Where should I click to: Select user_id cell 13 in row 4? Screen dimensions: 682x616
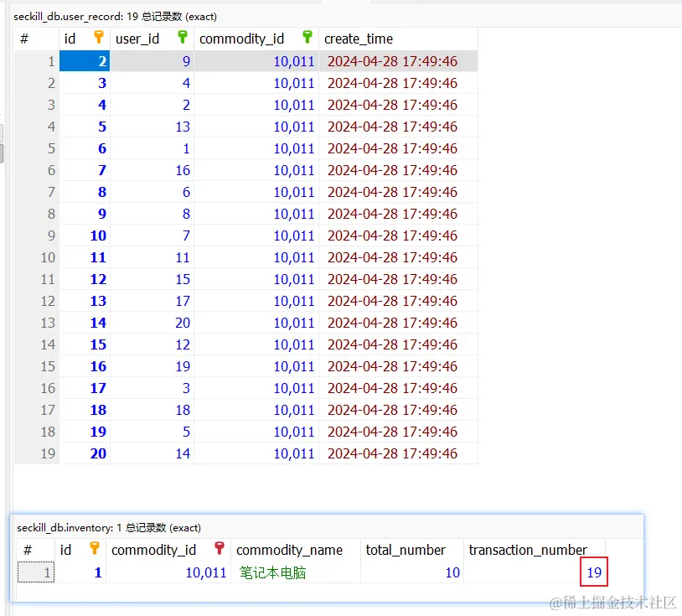[152, 127]
